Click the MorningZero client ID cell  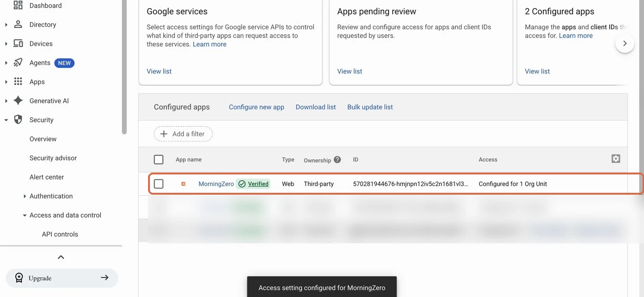[411, 184]
